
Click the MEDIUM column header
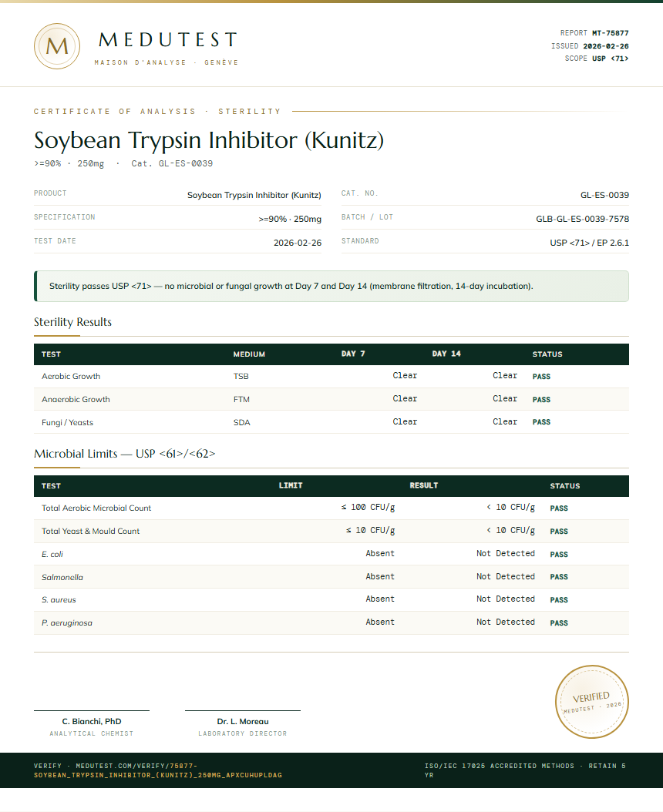click(249, 354)
